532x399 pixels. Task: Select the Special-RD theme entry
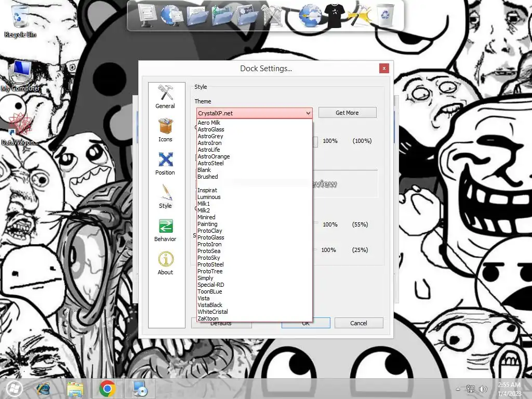pos(254,285)
